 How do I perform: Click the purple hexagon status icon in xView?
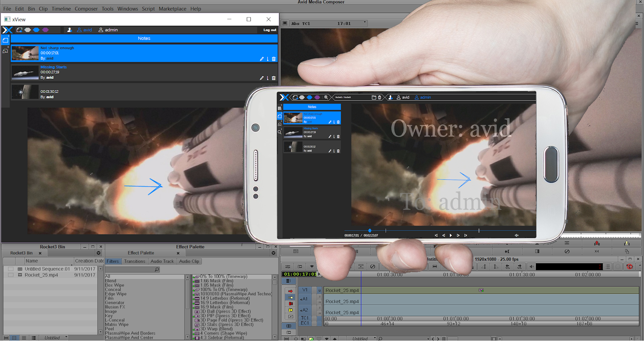point(46,30)
